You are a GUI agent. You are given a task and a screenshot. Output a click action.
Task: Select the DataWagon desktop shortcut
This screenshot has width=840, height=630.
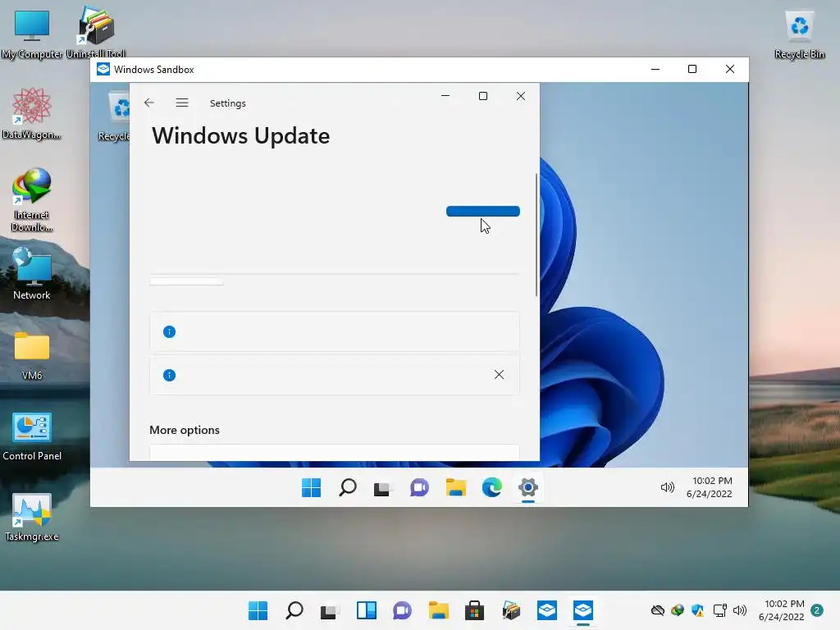(x=32, y=113)
